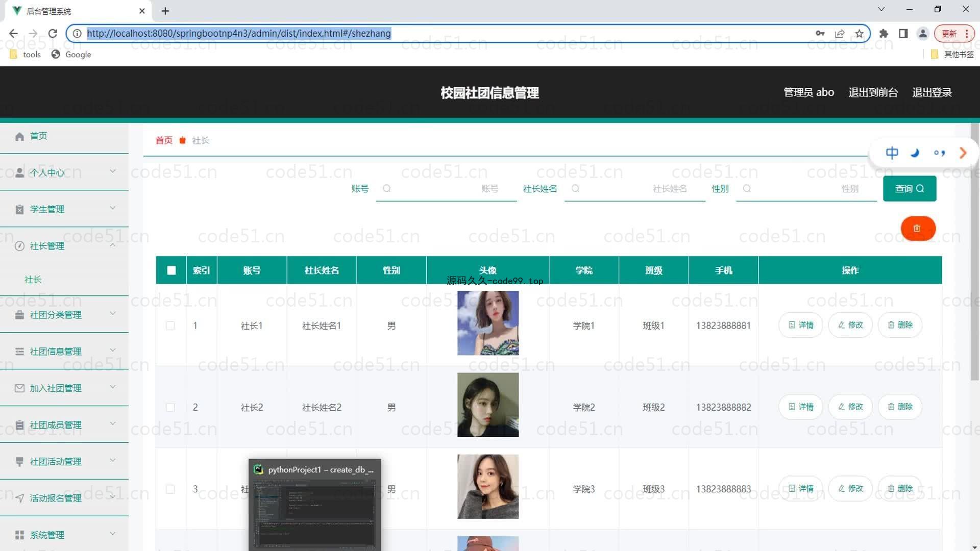Click the home icon in sidebar
Screen dimensions: 980x551
[19, 136]
